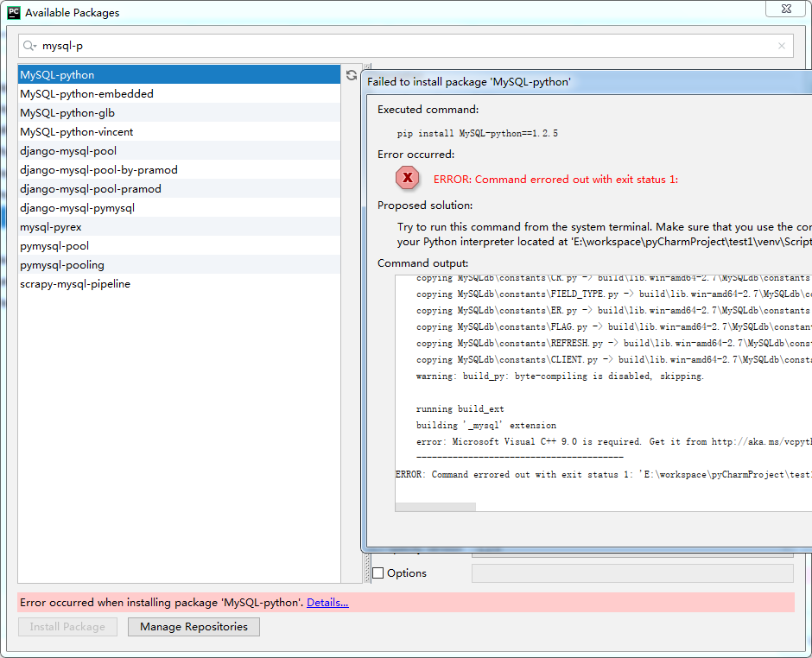Click the pip install MySQL-python==1.2.5 command text
The width and height of the screenshot is (812, 658).
coord(478,133)
